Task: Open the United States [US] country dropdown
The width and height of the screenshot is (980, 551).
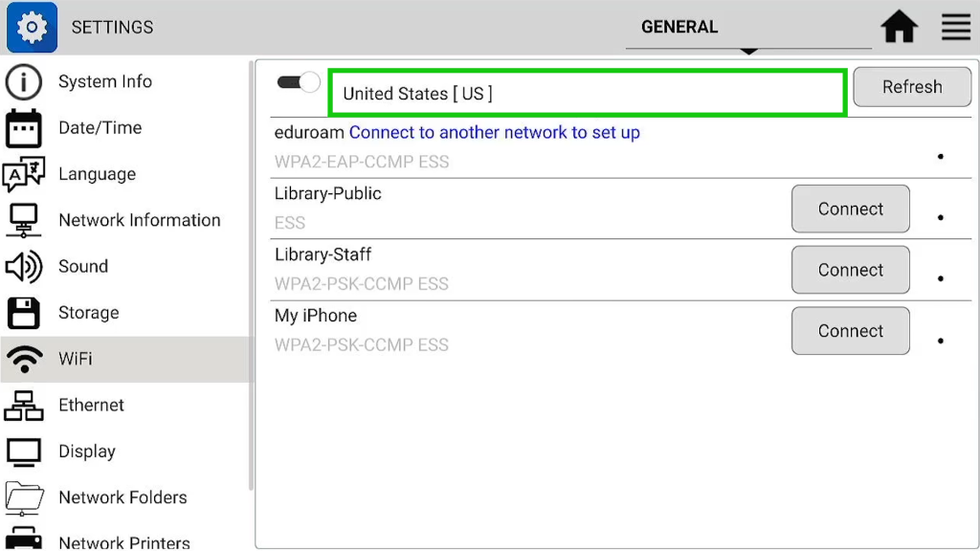Action: click(588, 93)
